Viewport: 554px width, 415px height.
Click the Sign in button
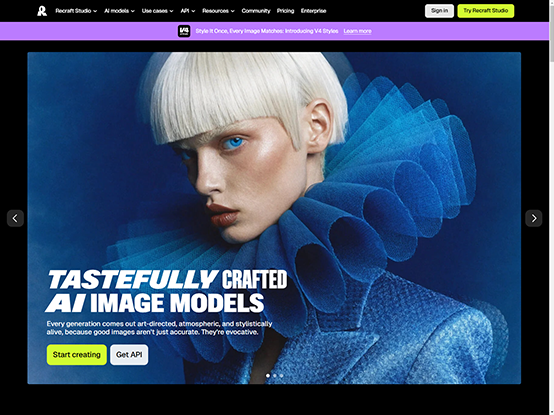click(x=439, y=11)
